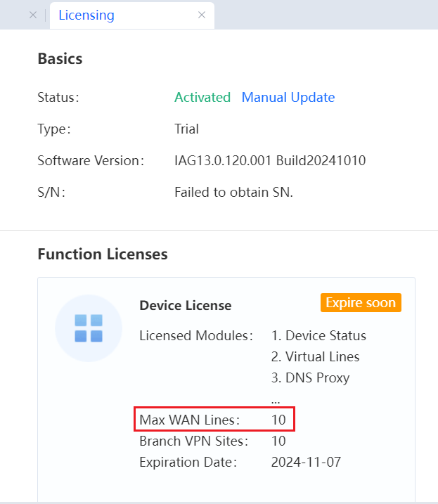Viewport: 438px width, 504px height.
Task: Click the Max WAN Lines label
Action: pos(190,420)
